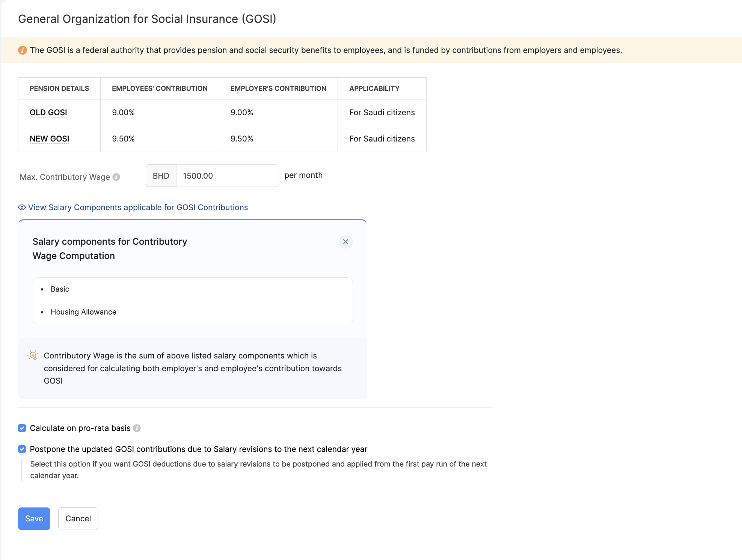The width and height of the screenshot is (742, 560).
Task: Click the BHD currency prefix
Action: [x=161, y=176]
